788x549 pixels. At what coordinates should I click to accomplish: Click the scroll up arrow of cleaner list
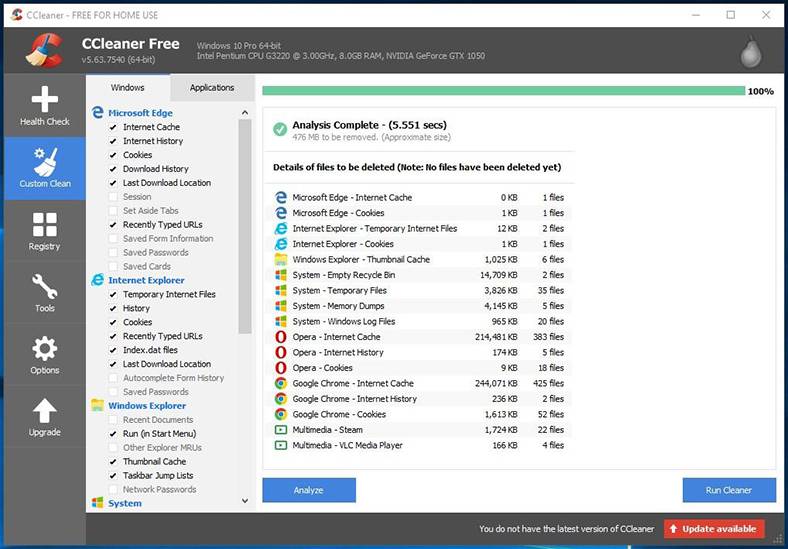245,113
